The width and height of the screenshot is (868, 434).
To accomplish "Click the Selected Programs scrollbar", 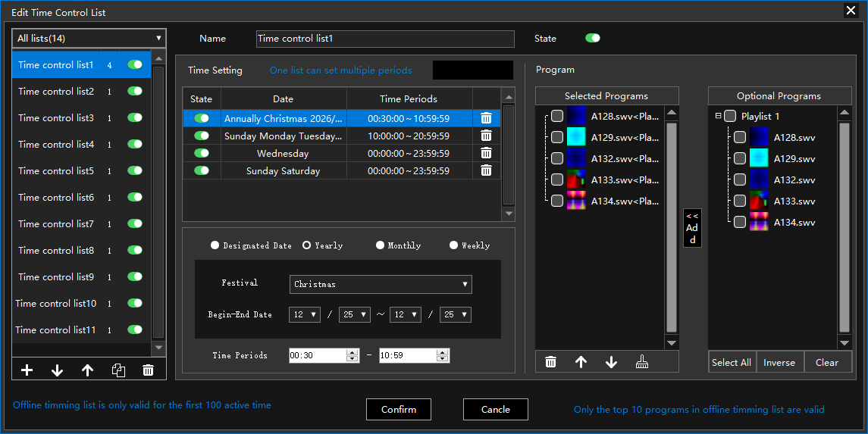I will (x=672, y=228).
